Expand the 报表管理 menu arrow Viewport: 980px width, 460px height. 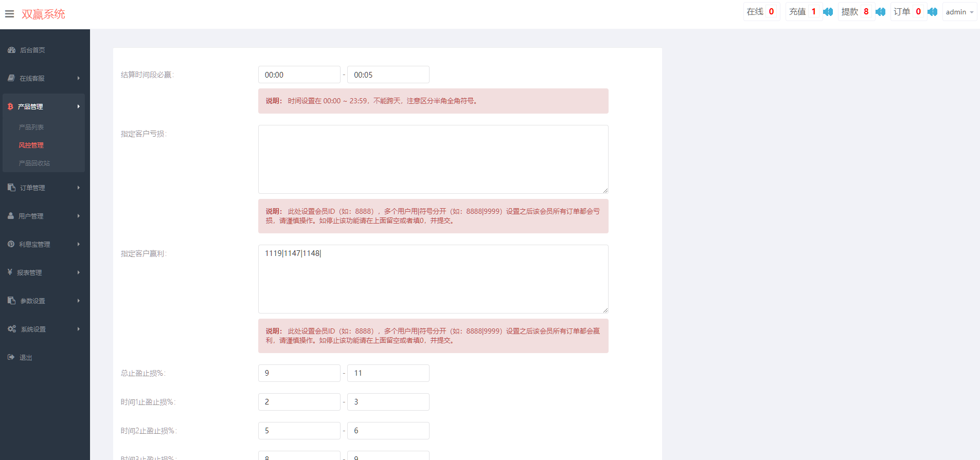(78, 272)
